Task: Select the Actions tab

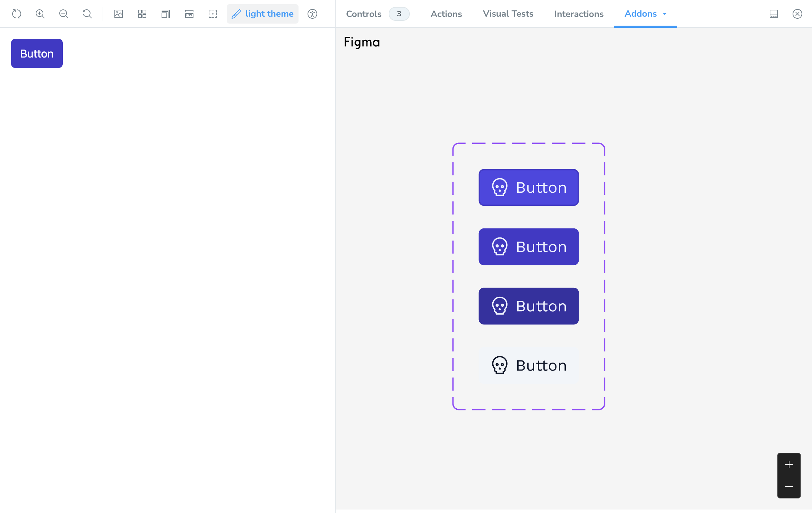Action: pos(446,14)
